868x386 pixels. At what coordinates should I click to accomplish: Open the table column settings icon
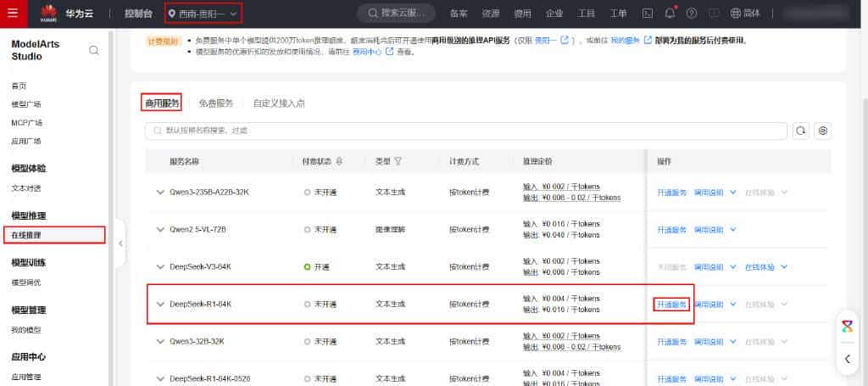pyautogui.click(x=823, y=131)
